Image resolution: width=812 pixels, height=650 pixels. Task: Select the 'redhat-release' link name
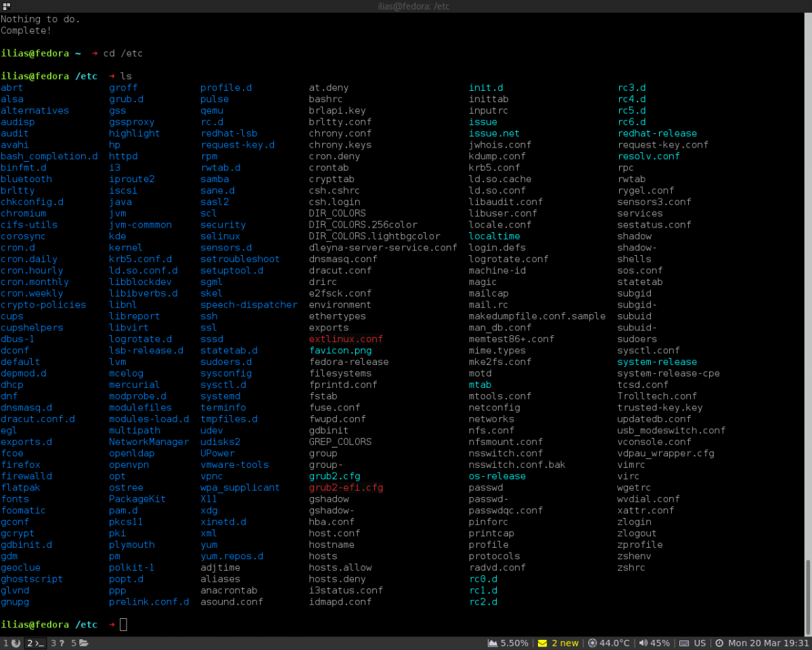coord(657,133)
